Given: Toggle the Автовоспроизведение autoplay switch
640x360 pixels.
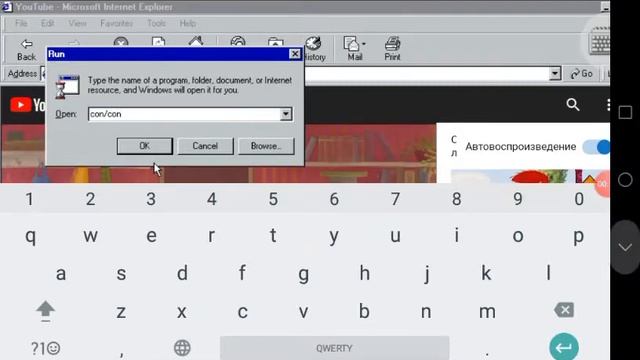Looking at the screenshot, I should pos(596,147).
